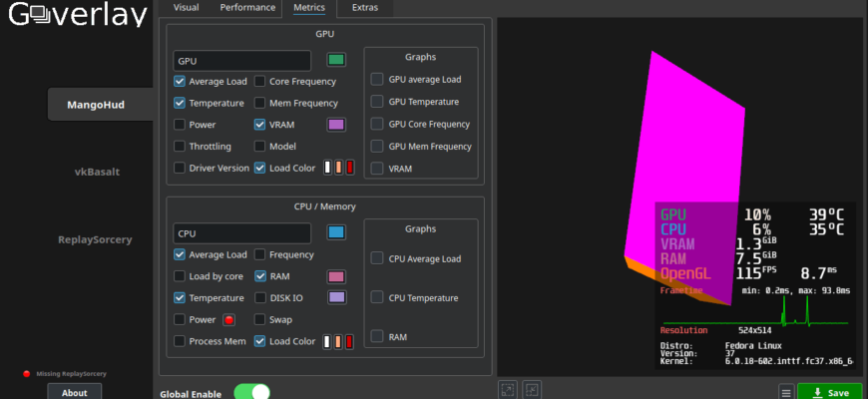Screen dimensions: 868x399
Task: Pick the blue CPU text color swatch
Action: 336,232
